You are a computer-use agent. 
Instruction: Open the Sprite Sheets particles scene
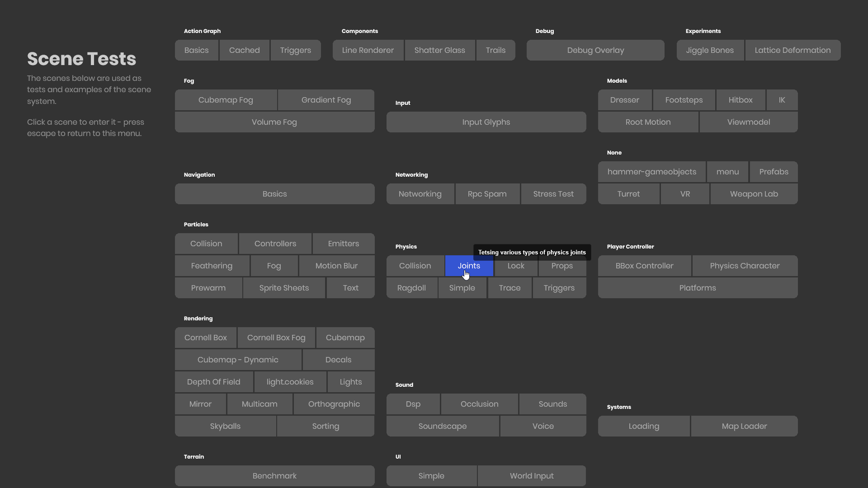coord(283,288)
